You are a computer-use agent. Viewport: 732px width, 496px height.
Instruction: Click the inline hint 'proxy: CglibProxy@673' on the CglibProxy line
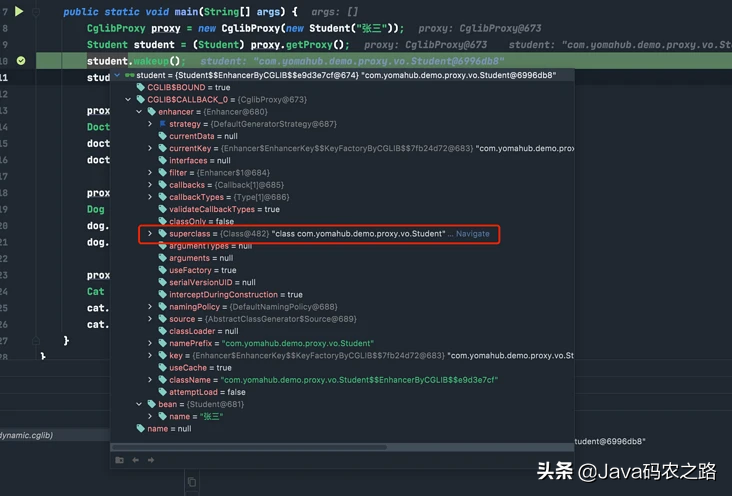(x=480, y=28)
